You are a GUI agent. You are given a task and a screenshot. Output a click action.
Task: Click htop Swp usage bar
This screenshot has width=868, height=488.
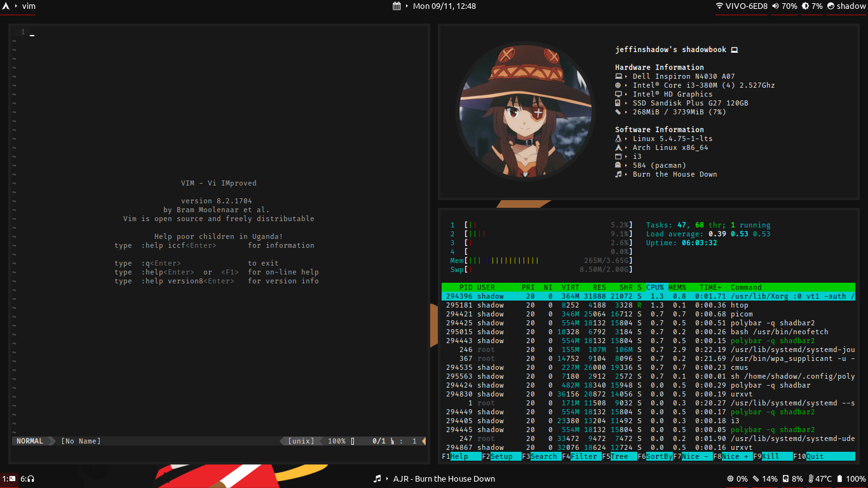[x=541, y=269]
